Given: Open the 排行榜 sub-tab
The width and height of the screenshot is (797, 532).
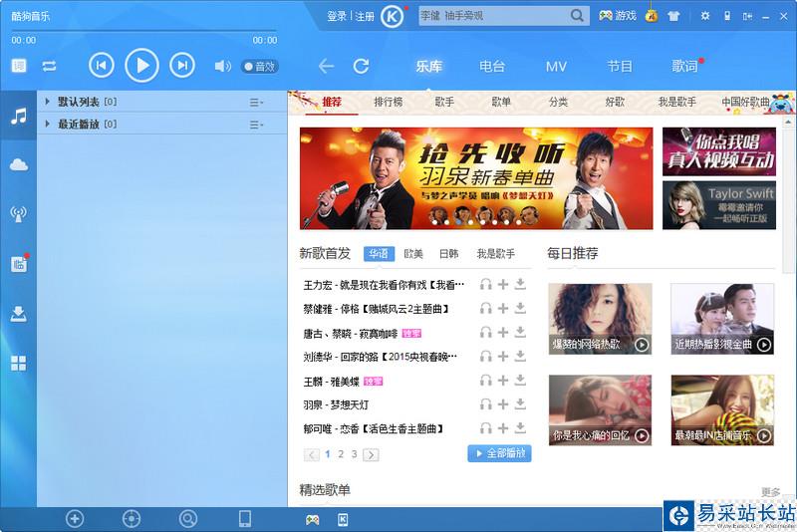Looking at the screenshot, I should (x=389, y=103).
